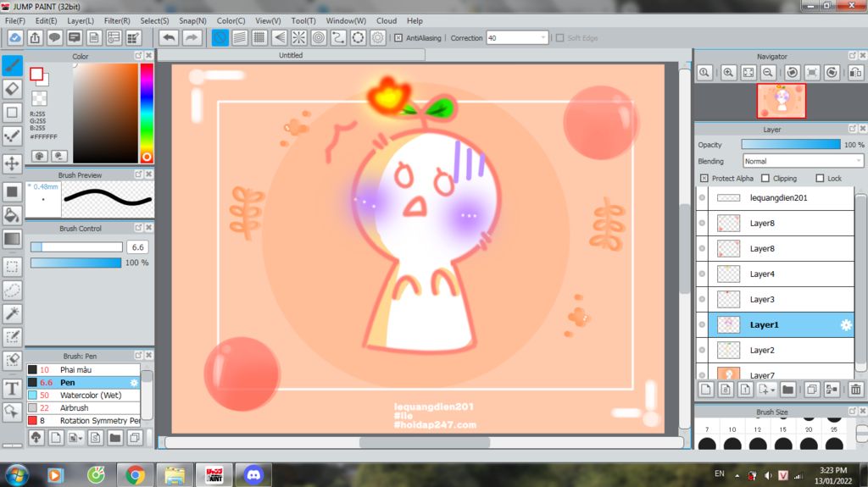Select the Watercolor (Wet) brush
868x487 pixels.
(x=83, y=396)
